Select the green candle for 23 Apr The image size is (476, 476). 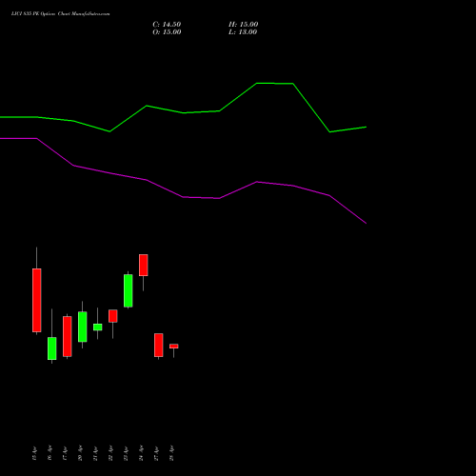129,290
